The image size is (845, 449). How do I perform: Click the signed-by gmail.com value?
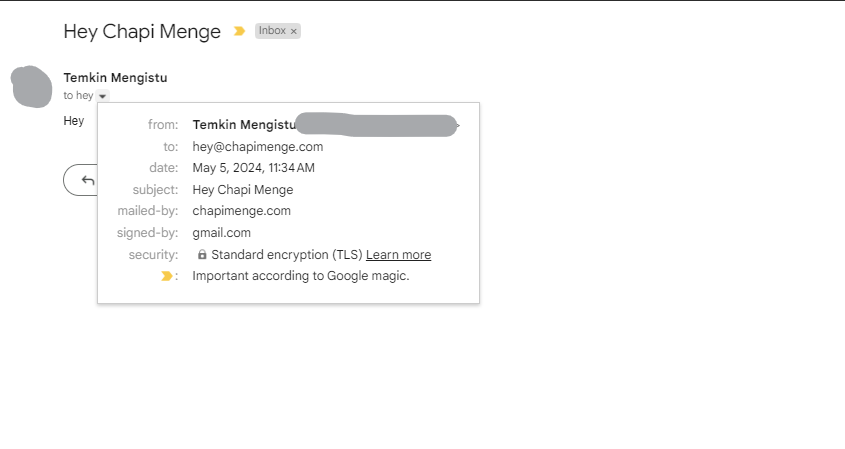(221, 233)
